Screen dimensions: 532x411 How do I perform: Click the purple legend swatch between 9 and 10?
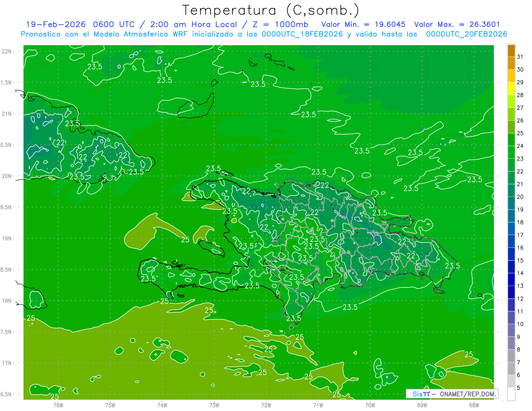[x=511, y=330]
